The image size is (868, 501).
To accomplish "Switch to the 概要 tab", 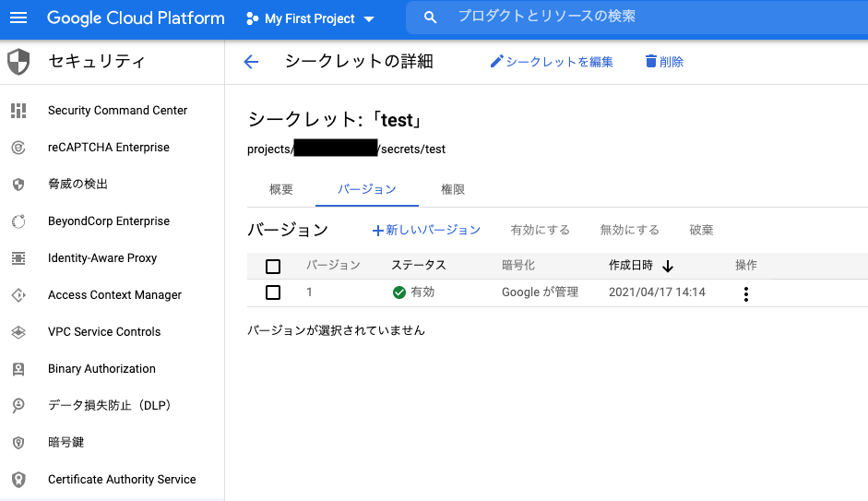I will pos(281,189).
